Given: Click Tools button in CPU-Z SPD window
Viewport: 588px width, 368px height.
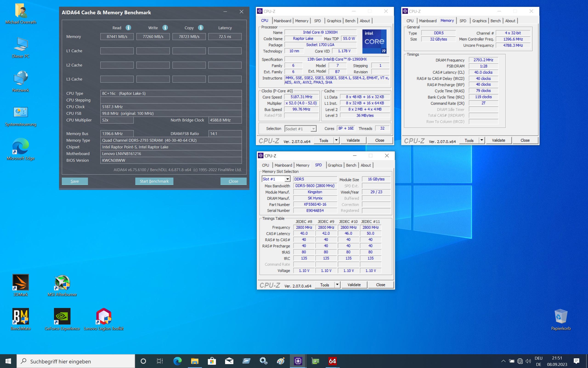Looking at the screenshot, I should tap(325, 285).
